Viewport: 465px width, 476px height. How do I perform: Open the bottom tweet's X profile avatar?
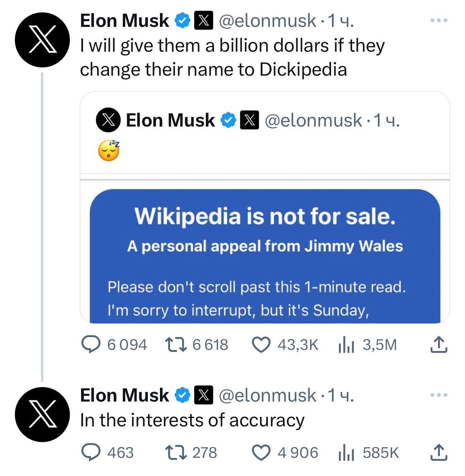click(x=42, y=414)
